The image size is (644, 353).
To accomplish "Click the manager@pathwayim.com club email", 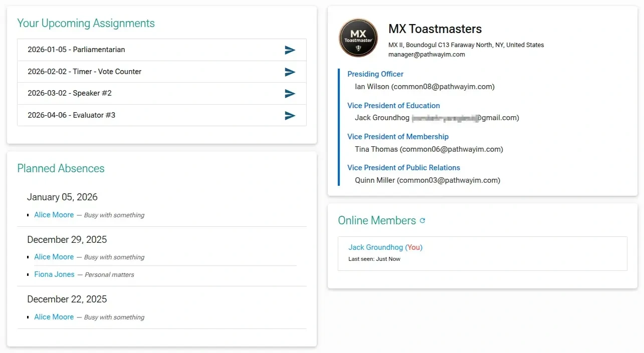I will (426, 54).
